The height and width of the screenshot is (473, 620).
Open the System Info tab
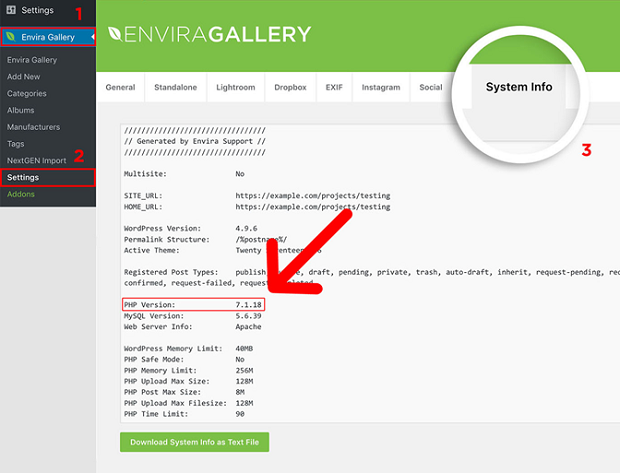[519, 87]
